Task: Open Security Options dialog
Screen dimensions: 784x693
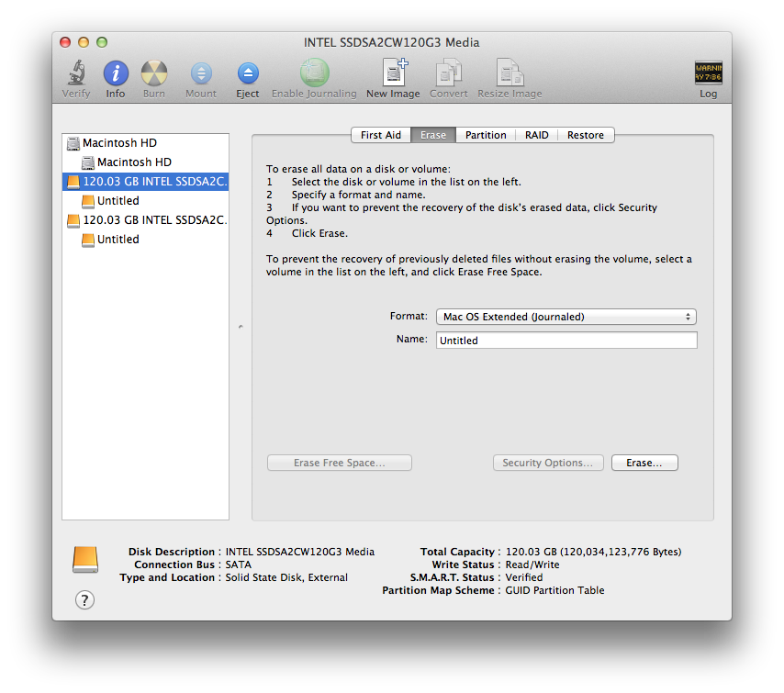Action: tap(548, 463)
